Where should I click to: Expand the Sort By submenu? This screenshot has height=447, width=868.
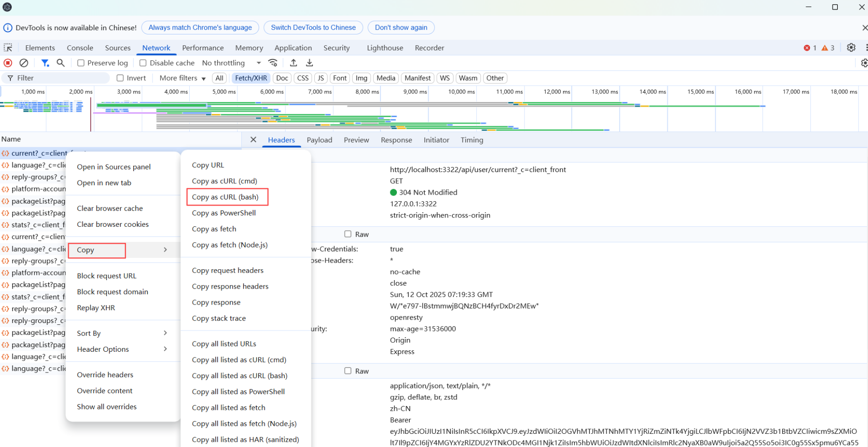pos(123,333)
